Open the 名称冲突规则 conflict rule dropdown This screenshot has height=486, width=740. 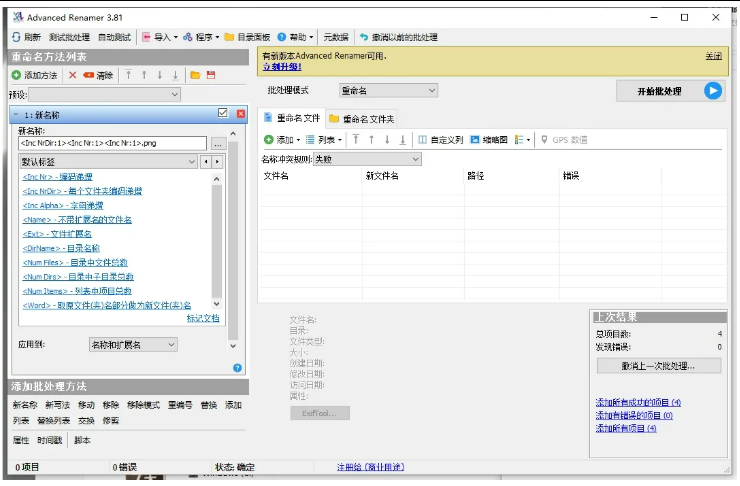[x=367, y=159]
